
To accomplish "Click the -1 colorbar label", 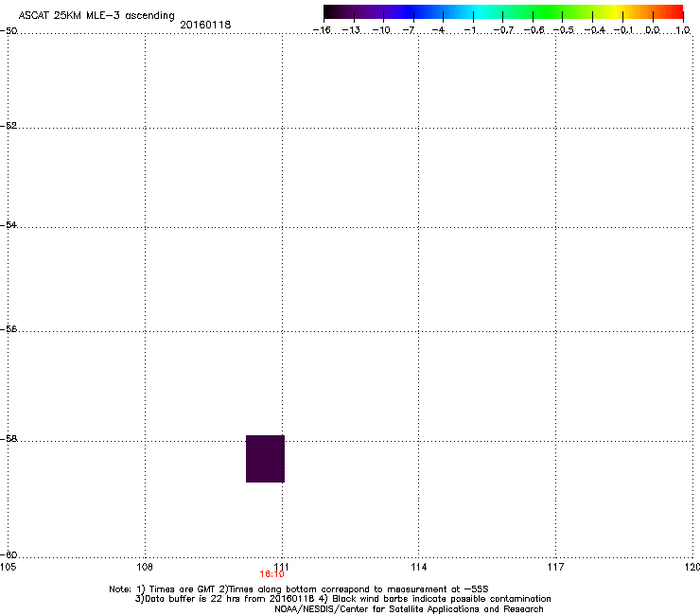I will (469, 30).
